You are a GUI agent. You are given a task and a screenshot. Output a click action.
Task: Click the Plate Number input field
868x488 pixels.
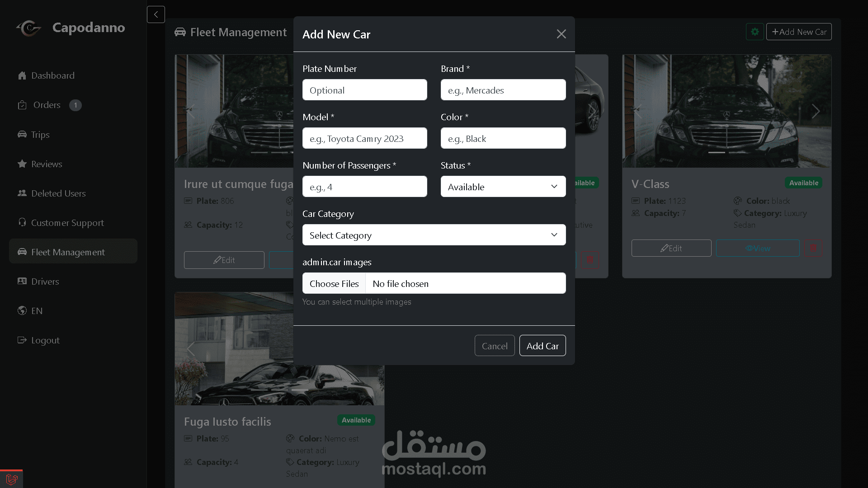[364, 90]
